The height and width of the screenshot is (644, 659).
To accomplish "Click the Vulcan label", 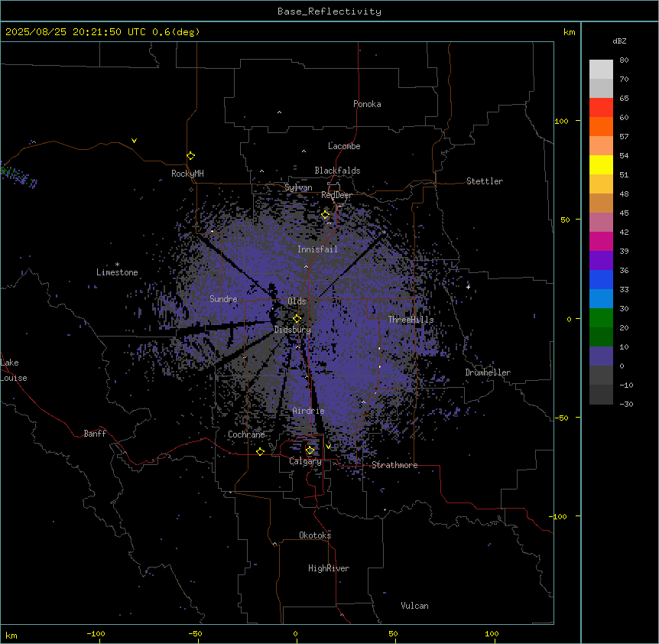I will (x=415, y=606).
